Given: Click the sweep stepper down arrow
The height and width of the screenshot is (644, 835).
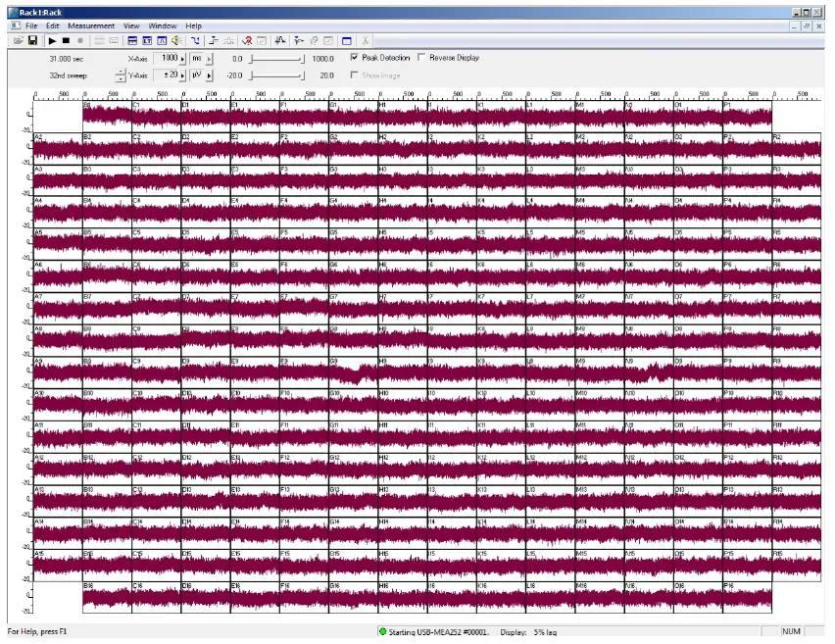Looking at the screenshot, I should (121, 78).
